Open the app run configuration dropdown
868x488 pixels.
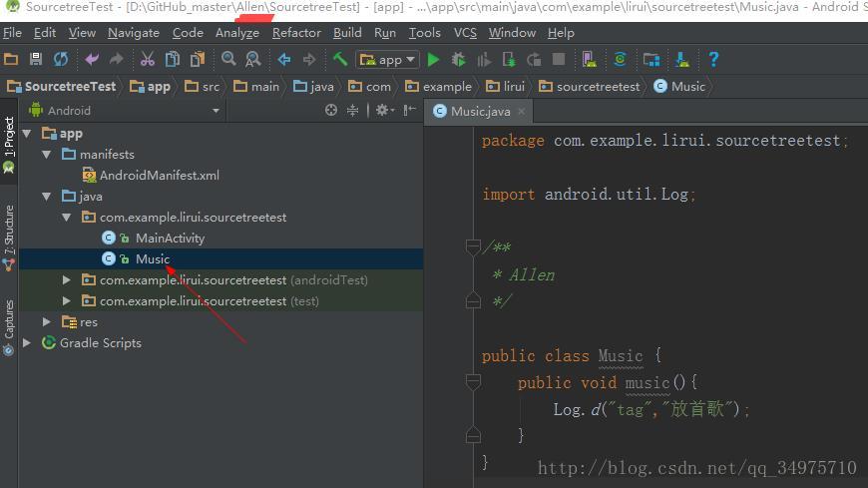click(x=387, y=59)
